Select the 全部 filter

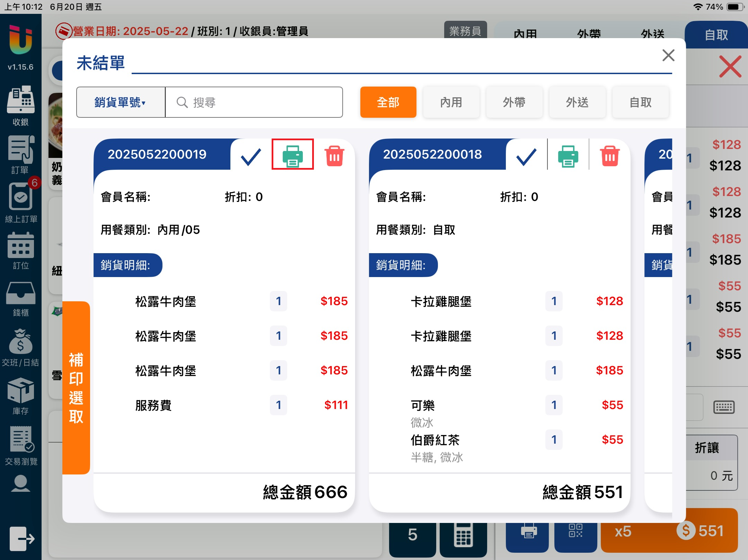[388, 102]
